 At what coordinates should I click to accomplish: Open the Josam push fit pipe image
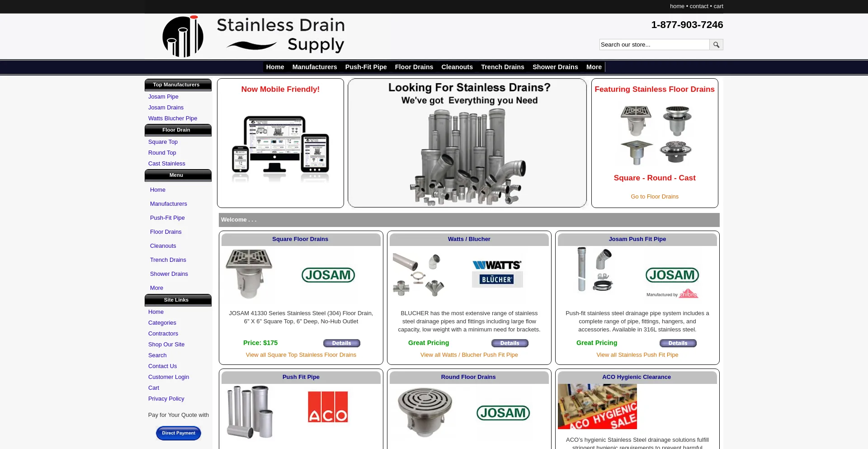(594, 269)
